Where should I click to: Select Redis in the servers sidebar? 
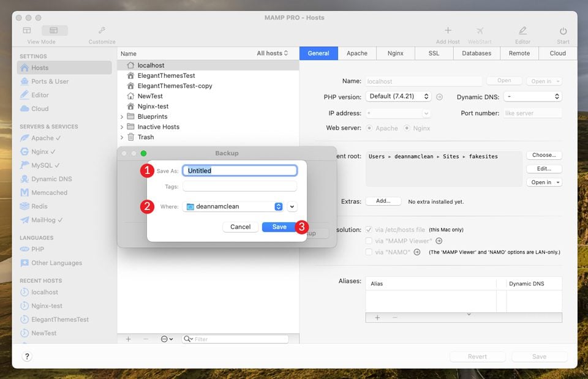click(x=39, y=206)
